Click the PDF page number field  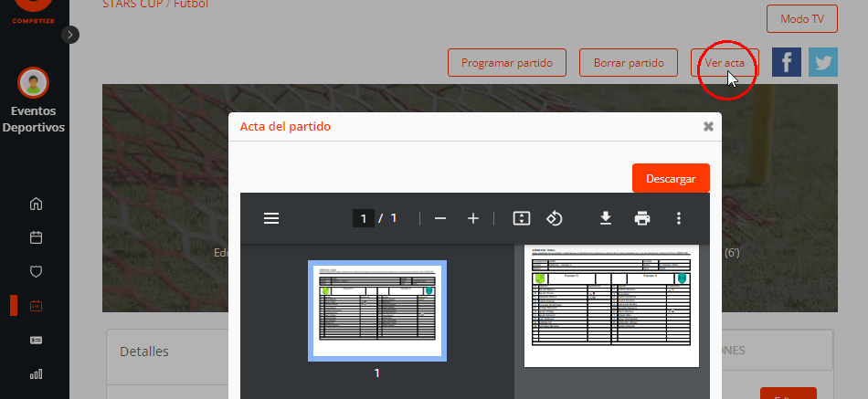point(363,218)
